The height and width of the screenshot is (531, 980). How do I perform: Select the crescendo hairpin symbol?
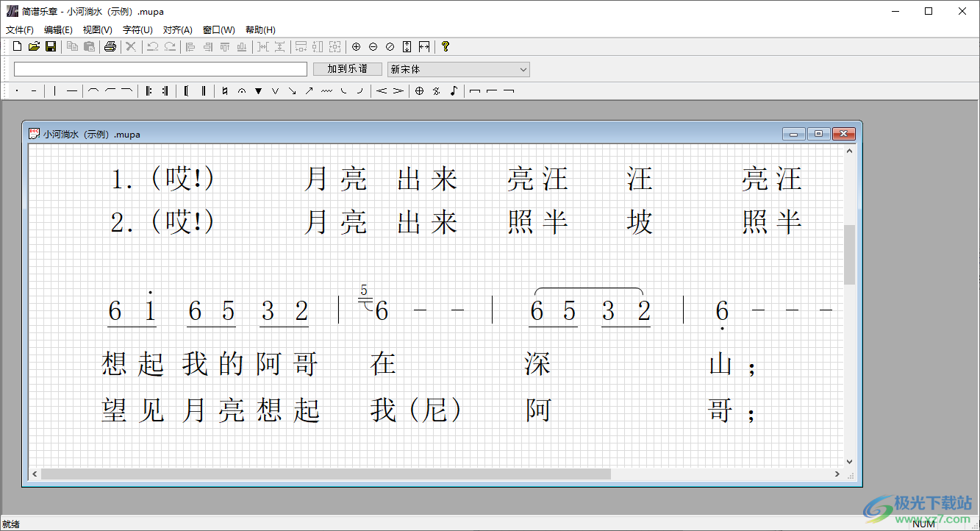coord(382,91)
